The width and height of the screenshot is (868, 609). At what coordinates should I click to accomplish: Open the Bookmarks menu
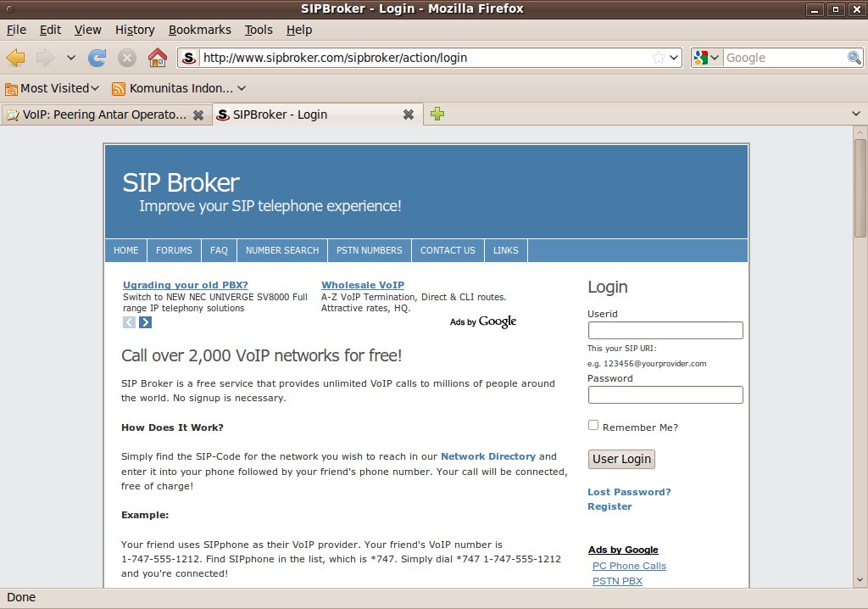tap(199, 30)
